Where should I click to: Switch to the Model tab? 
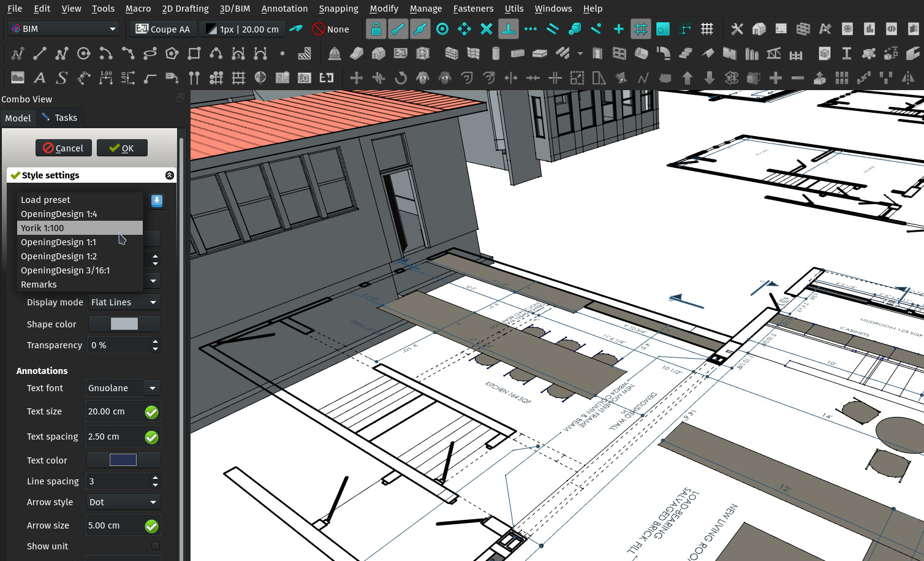18,118
